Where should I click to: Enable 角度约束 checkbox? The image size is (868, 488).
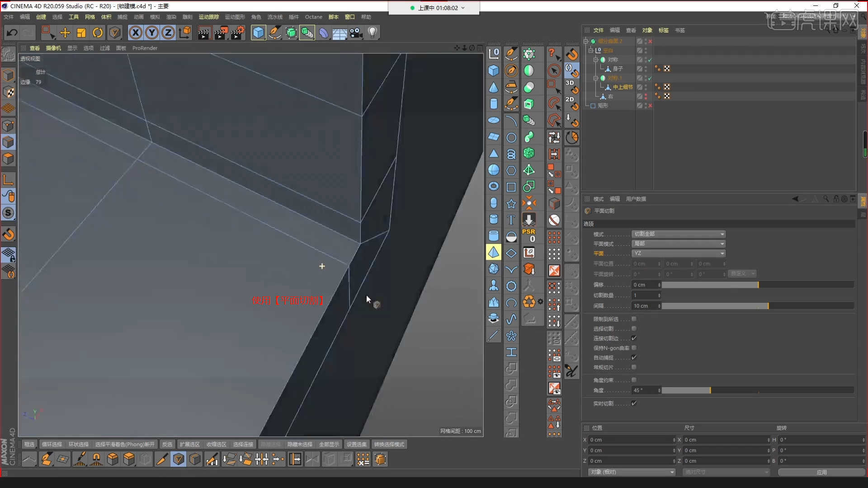634,380
